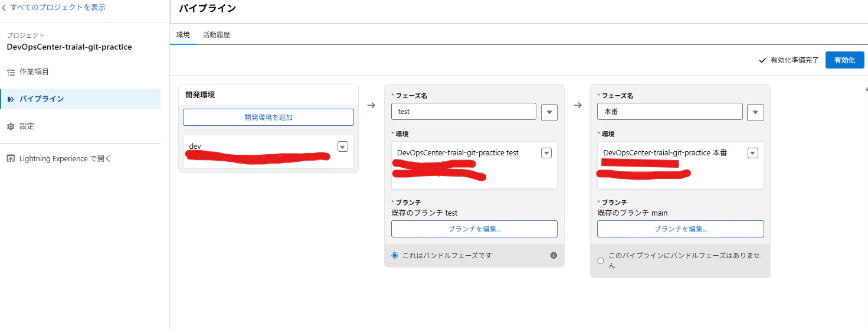This screenshot has height=329, width=868.
Task: Click project name DevOpsCenter-traial-git-practice in sidebar
Action: 69,47
